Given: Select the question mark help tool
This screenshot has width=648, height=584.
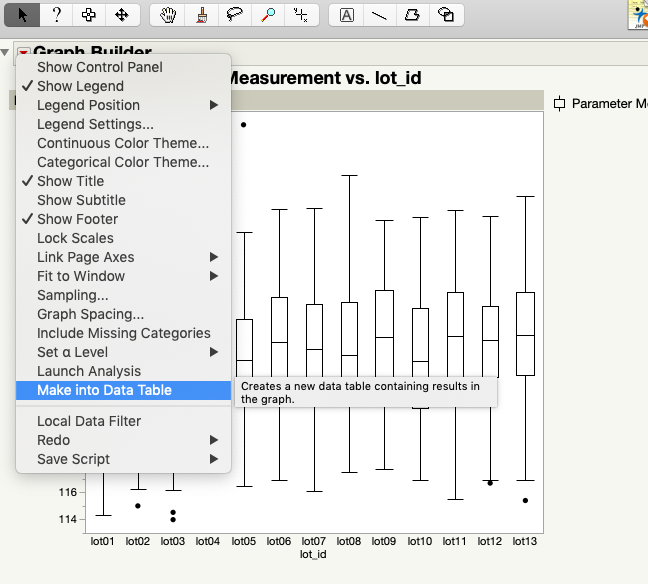Looking at the screenshot, I should [x=56, y=15].
